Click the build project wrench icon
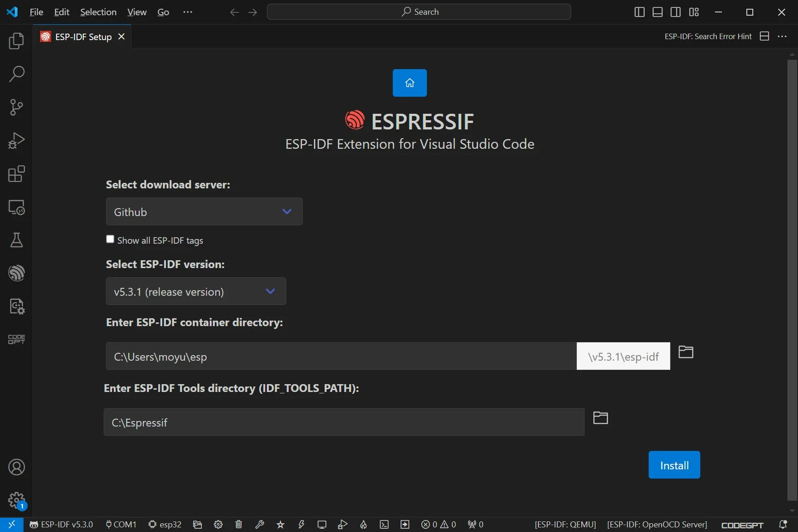Viewport: 798px width, 532px height. point(260,524)
